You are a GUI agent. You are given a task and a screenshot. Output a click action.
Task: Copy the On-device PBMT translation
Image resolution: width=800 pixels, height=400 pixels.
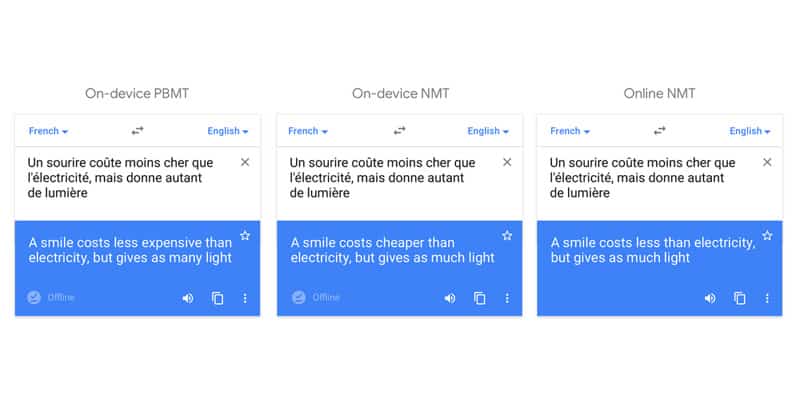217,298
